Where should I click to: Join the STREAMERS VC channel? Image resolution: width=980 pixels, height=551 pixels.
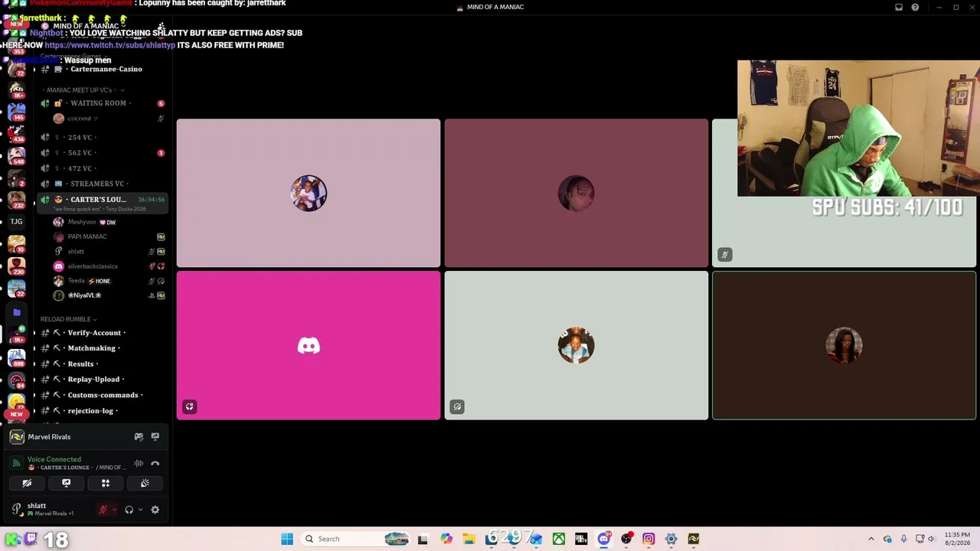click(x=103, y=184)
